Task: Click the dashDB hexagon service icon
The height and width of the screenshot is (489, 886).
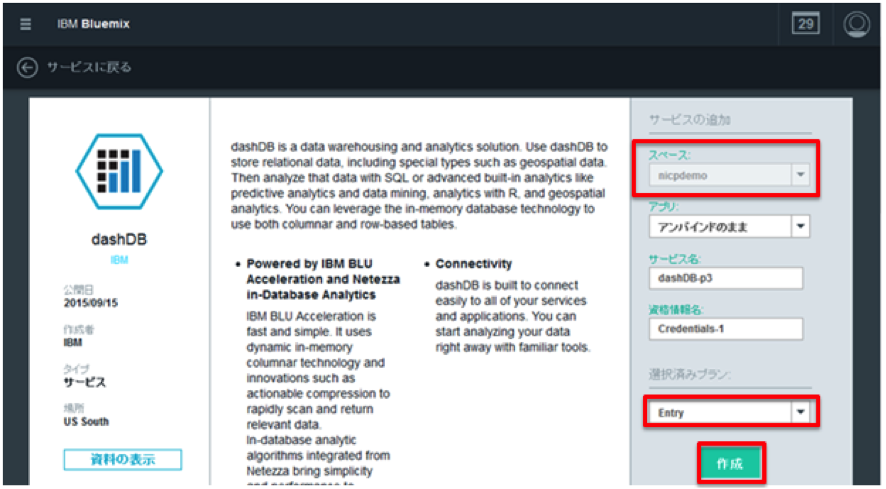Action: coord(120,169)
